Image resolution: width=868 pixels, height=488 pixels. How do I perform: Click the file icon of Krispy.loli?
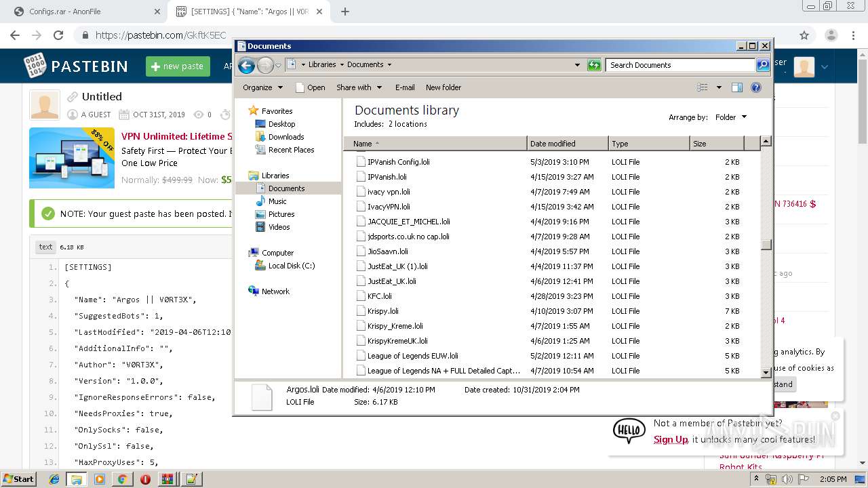(361, 311)
